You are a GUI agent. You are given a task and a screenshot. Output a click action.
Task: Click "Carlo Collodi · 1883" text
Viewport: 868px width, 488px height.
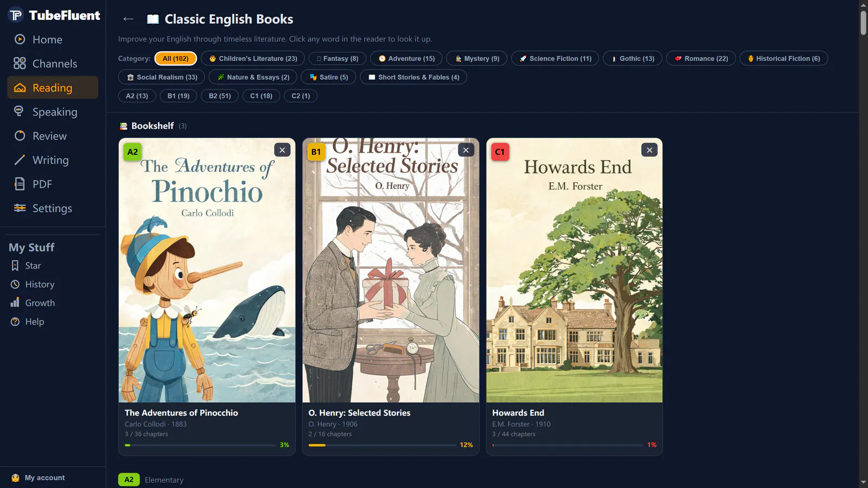156,424
